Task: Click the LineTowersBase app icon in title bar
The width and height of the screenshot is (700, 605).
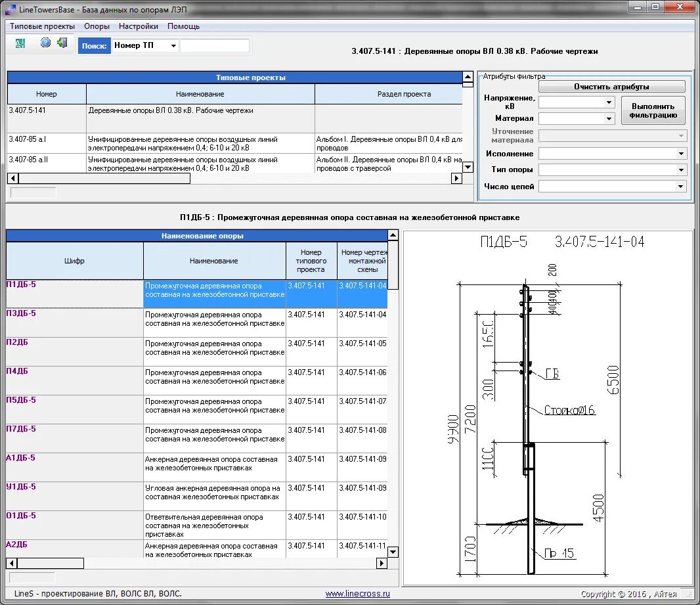Action: coord(10,9)
